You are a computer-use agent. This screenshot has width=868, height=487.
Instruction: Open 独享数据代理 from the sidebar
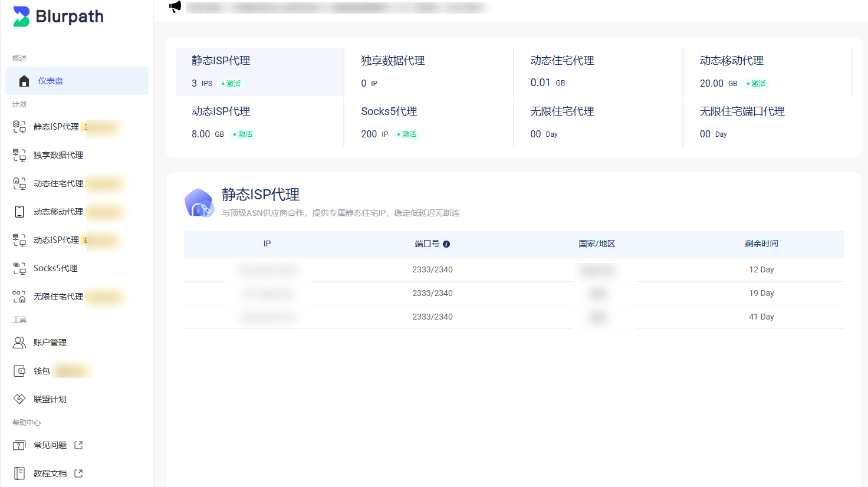point(57,155)
